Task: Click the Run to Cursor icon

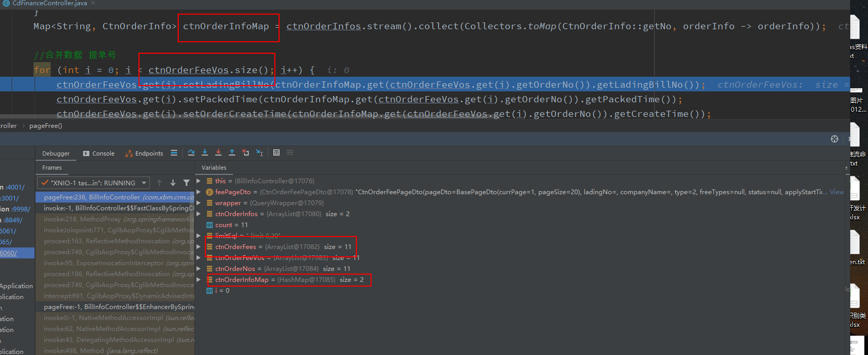Action: click(x=260, y=153)
